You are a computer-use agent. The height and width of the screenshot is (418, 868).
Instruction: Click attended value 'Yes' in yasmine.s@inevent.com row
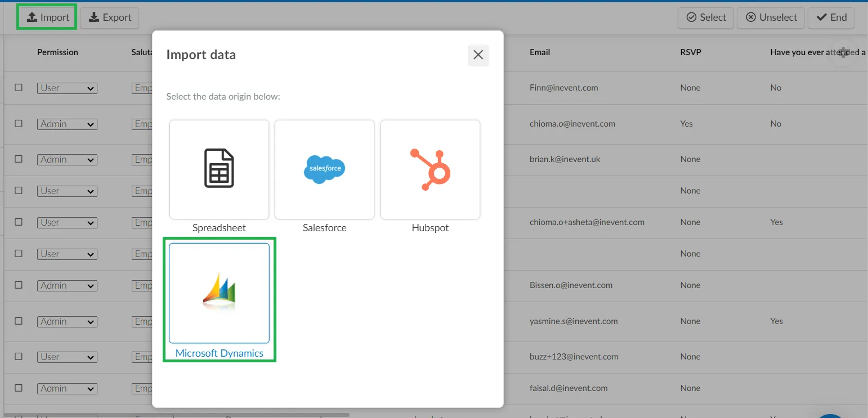pos(776,321)
